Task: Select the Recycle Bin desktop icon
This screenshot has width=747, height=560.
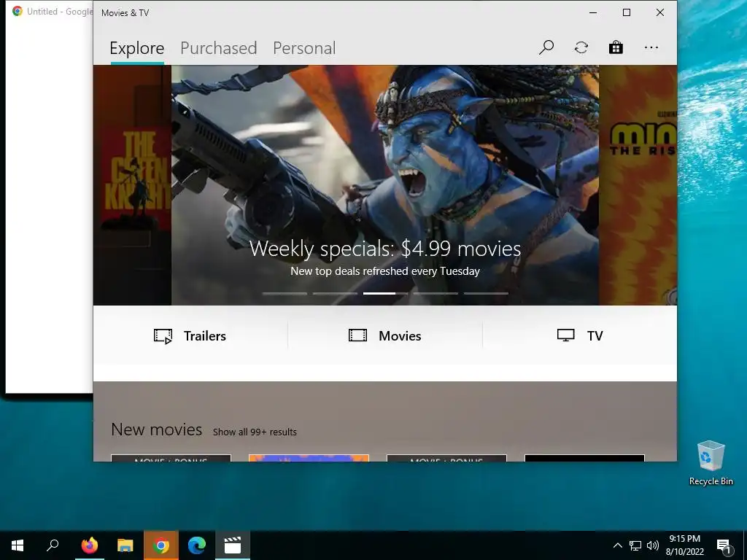Action: pyautogui.click(x=711, y=463)
